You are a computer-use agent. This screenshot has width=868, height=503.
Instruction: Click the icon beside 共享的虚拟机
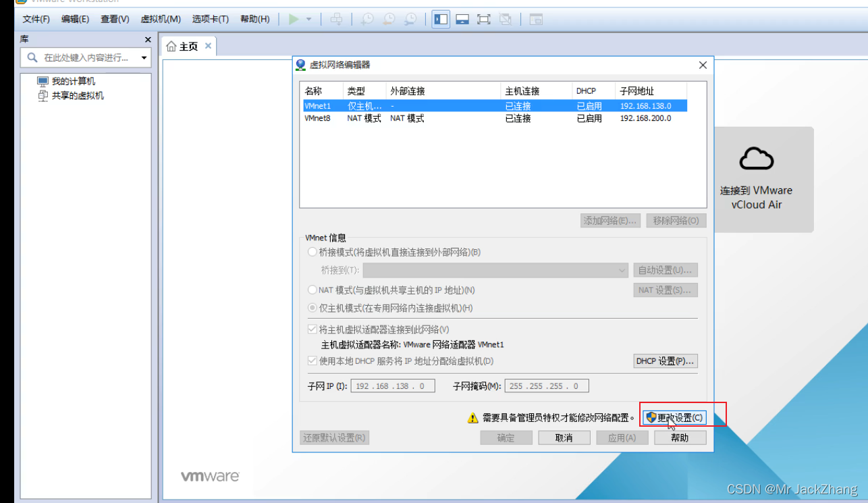pos(43,96)
